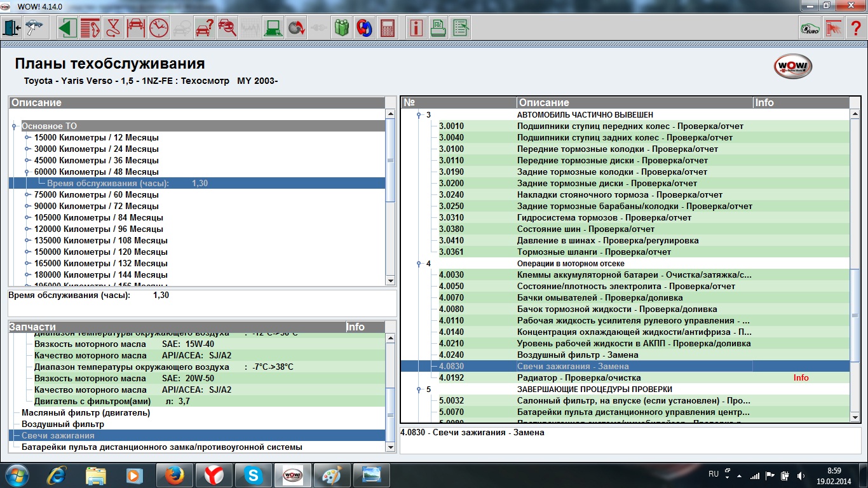This screenshot has height=488, width=868.
Task: Click the green back arrow toolbar icon
Action: (x=67, y=28)
